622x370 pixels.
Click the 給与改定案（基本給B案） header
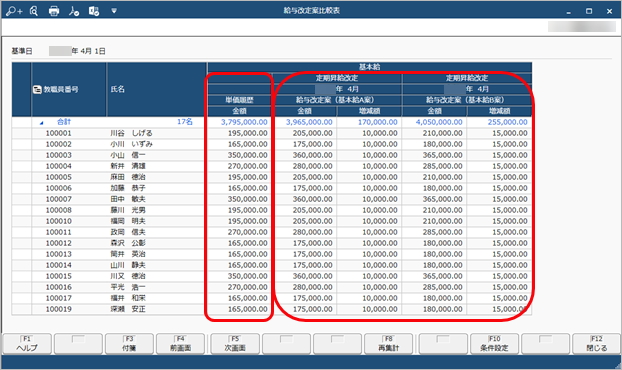click(467, 100)
